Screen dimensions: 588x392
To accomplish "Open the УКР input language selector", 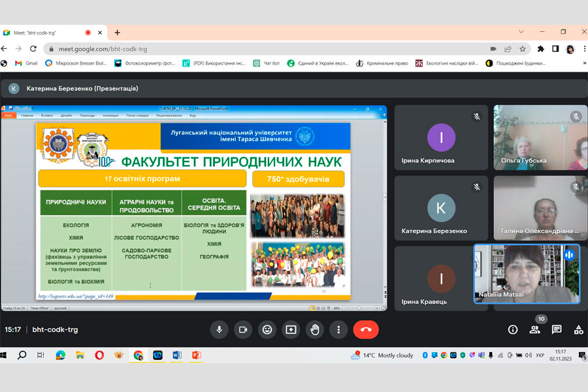I will coord(540,355).
